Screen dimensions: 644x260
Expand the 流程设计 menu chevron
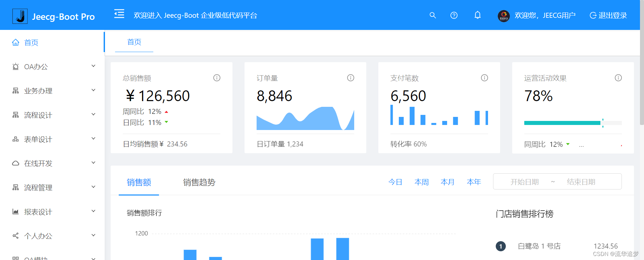[94, 115]
